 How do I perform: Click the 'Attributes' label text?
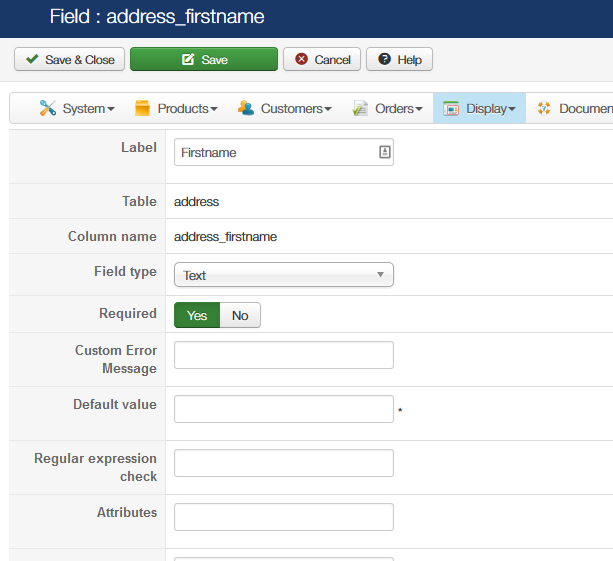(x=127, y=512)
